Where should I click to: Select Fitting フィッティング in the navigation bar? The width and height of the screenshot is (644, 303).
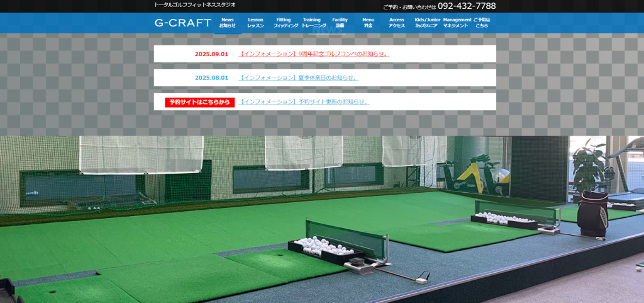[x=282, y=23]
